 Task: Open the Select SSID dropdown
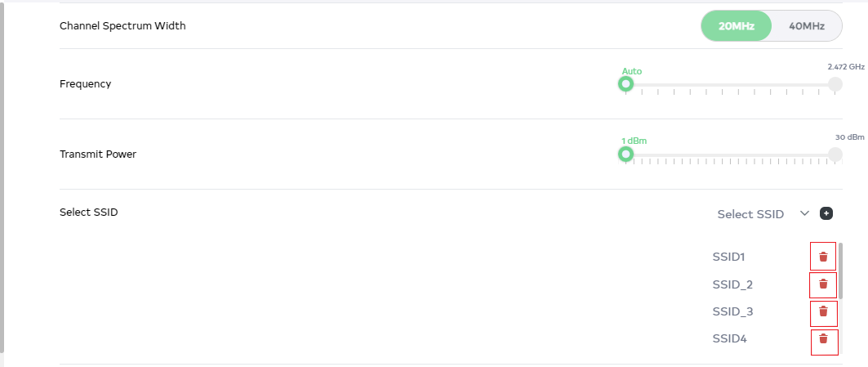pyautogui.click(x=750, y=214)
